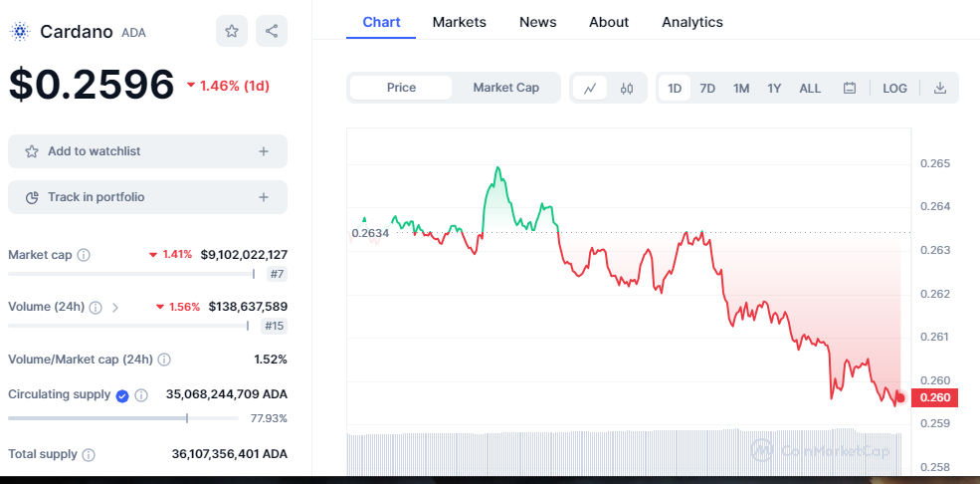Screen dimensions: 980x484
Task: Click Volume (24h) info icon
Action: [x=96, y=307]
